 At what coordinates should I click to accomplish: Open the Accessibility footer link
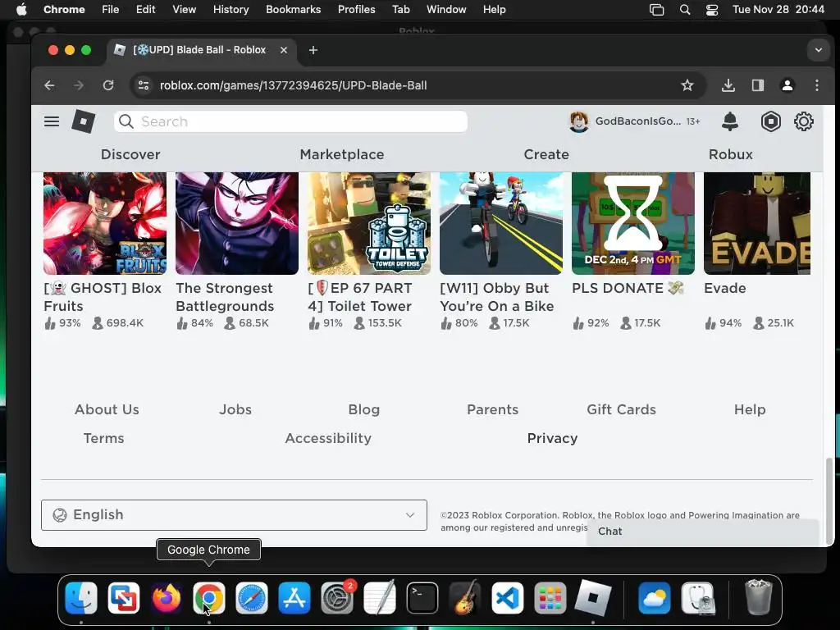(x=328, y=438)
